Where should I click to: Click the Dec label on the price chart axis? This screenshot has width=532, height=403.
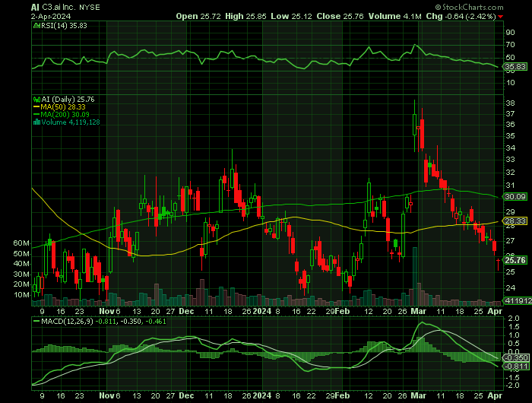(186, 311)
